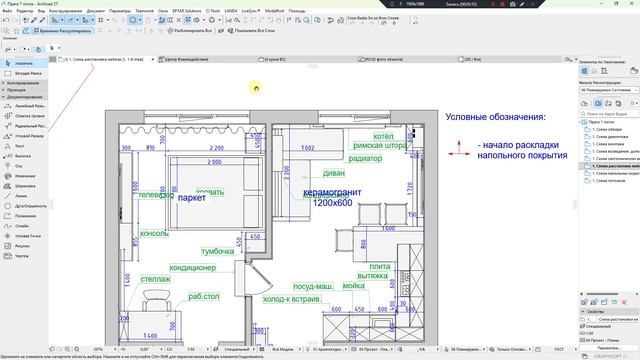
Task: Choose the Радиальный Размер tool
Action: [24, 126]
